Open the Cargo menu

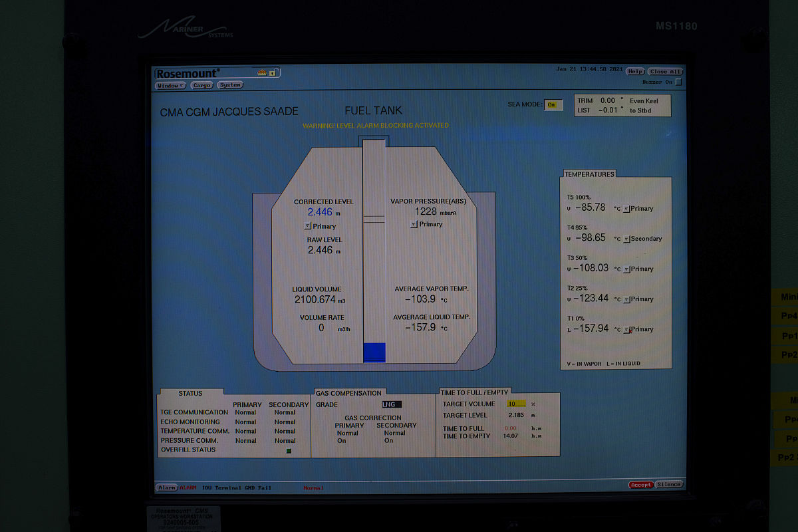coord(201,86)
